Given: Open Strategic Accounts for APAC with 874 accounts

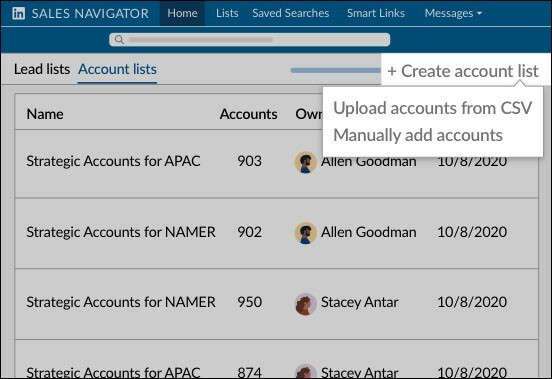Looking at the screenshot, I should [x=113, y=372].
